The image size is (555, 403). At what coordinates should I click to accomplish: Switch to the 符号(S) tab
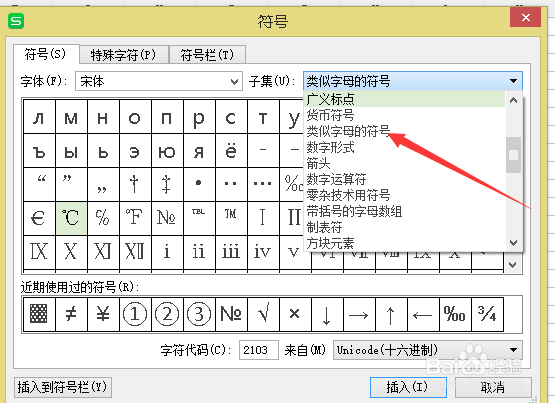[x=45, y=54]
